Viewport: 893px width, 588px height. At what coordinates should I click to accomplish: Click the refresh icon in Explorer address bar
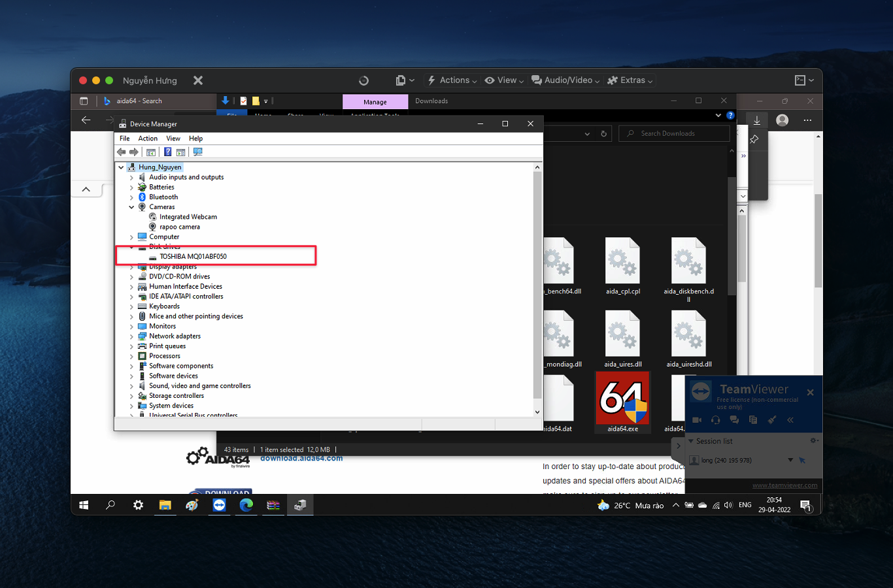[x=603, y=134]
